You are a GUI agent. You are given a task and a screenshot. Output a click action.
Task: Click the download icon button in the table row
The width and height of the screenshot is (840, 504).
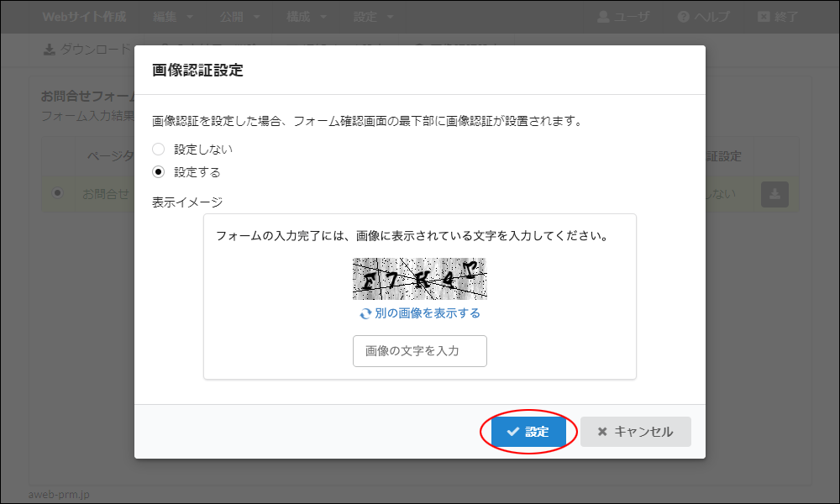(x=774, y=194)
